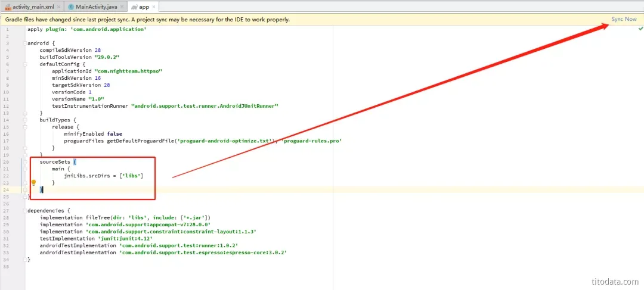The height and width of the screenshot is (290, 644).
Task: Click the fileTree implementation dependency line
Action: 125,217
